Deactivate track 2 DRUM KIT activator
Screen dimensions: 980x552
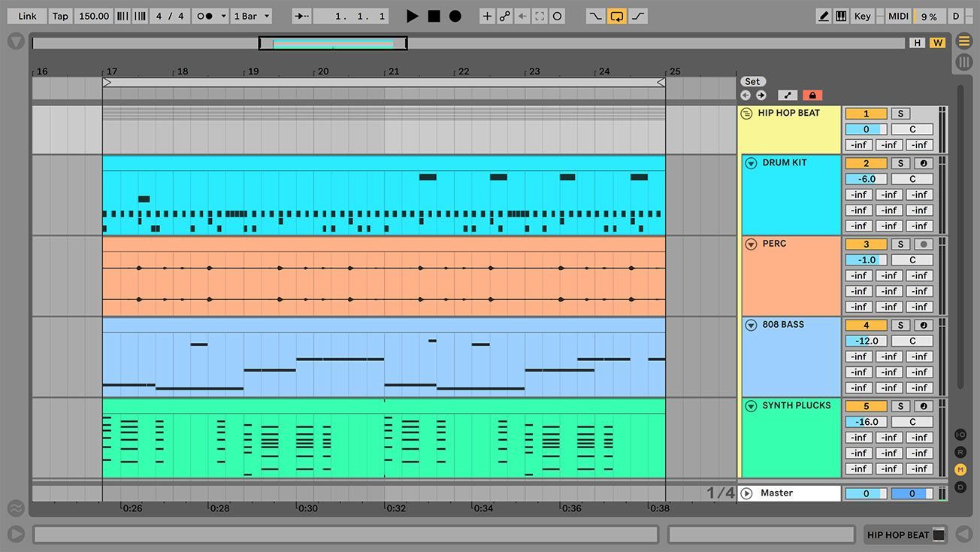tap(866, 163)
